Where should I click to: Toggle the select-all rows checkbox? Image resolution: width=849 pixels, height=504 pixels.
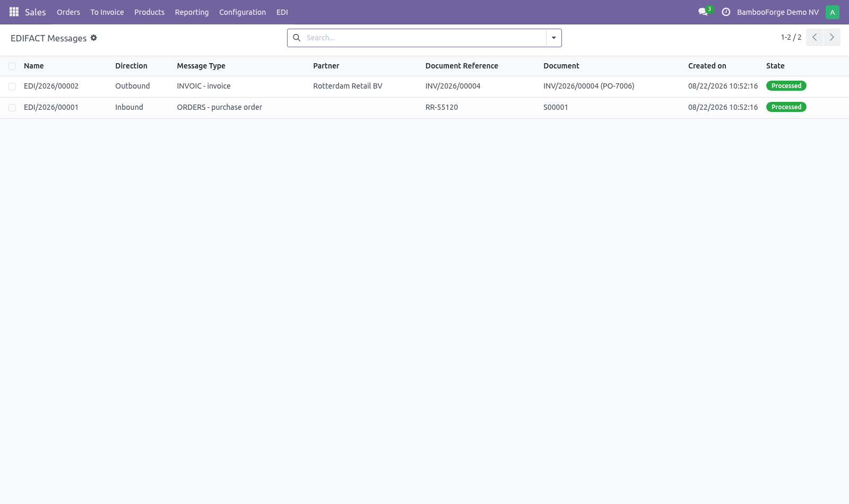[12, 66]
